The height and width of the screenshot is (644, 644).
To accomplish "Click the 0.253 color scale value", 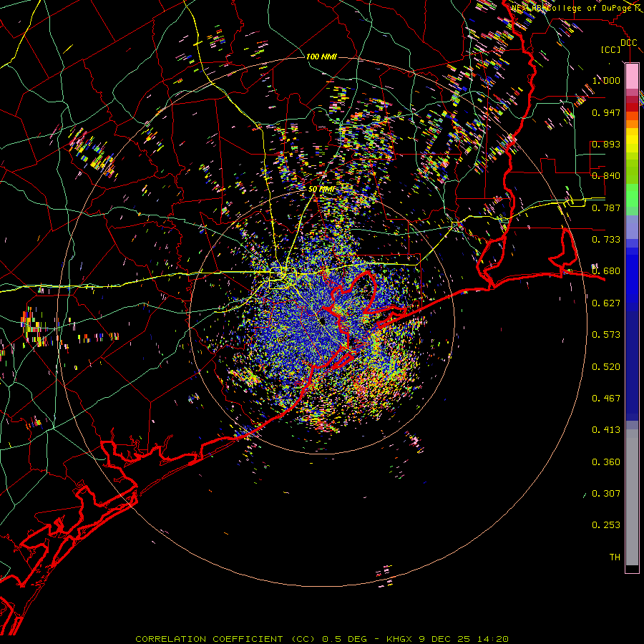I will [x=606, y=525].
